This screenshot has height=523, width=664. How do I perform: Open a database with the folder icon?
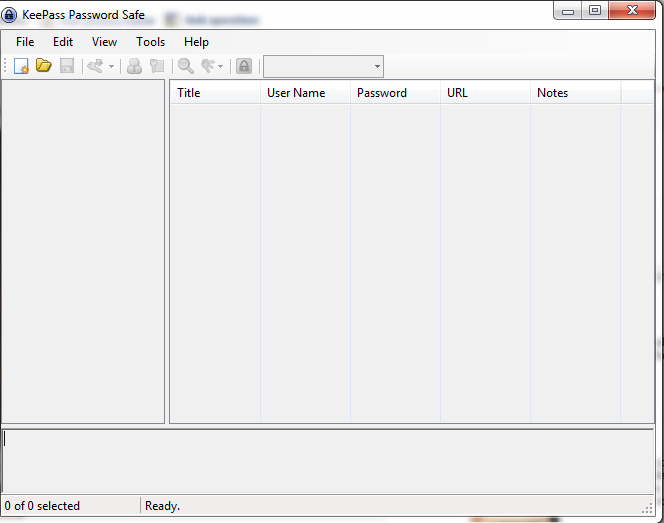(44, 66)
